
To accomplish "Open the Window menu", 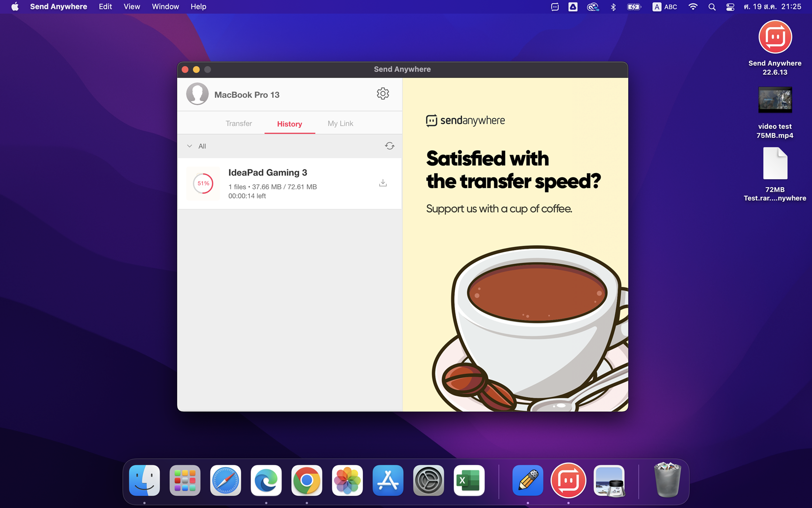I will click(165, 7).
